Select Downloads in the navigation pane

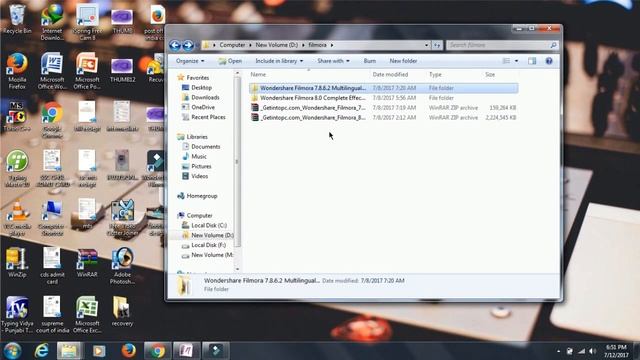[x=201, y=98]
